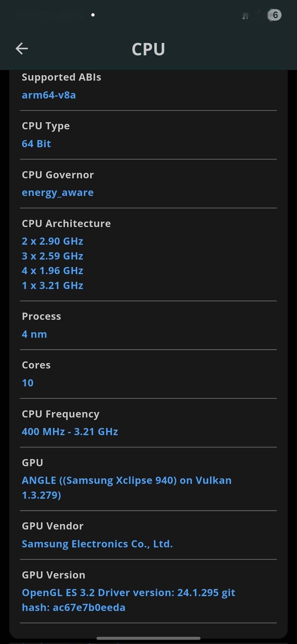Select the 400 MHz - 3.21 GHz frequency
The height and width of the screenshot is (644, 297).
coord(70,431)
